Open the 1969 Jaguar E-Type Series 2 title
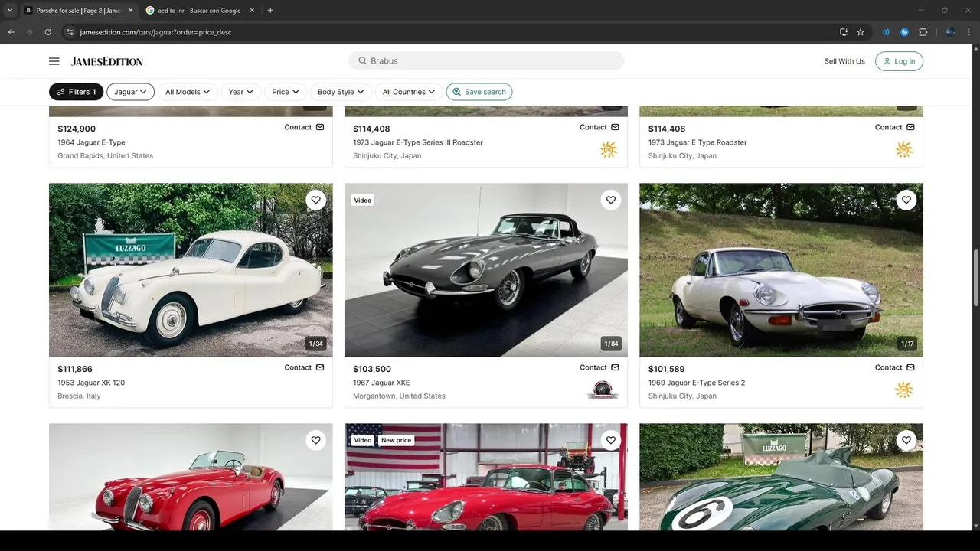 coord(697,383)
